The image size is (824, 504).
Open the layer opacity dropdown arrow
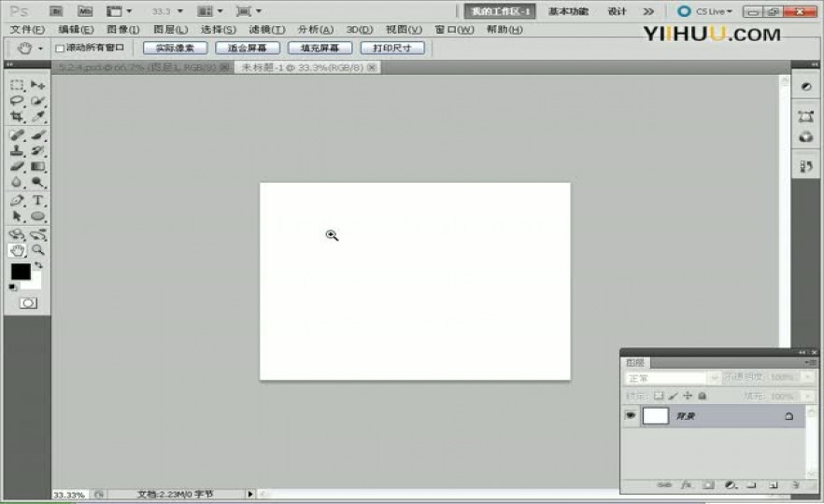[x=808, y=377]
